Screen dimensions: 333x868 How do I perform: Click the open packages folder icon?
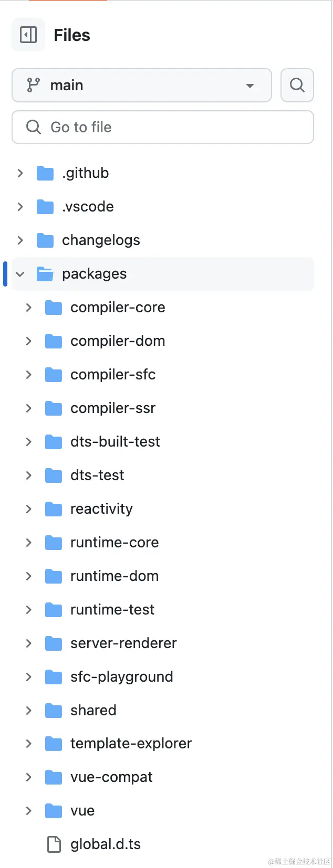(45, 274)
